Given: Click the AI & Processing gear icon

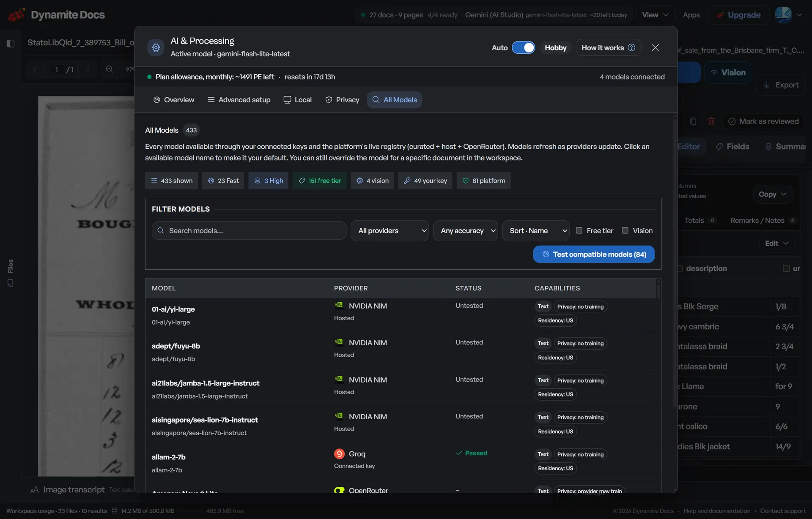Looking at the screenshot, I should (x=156, y=47).
